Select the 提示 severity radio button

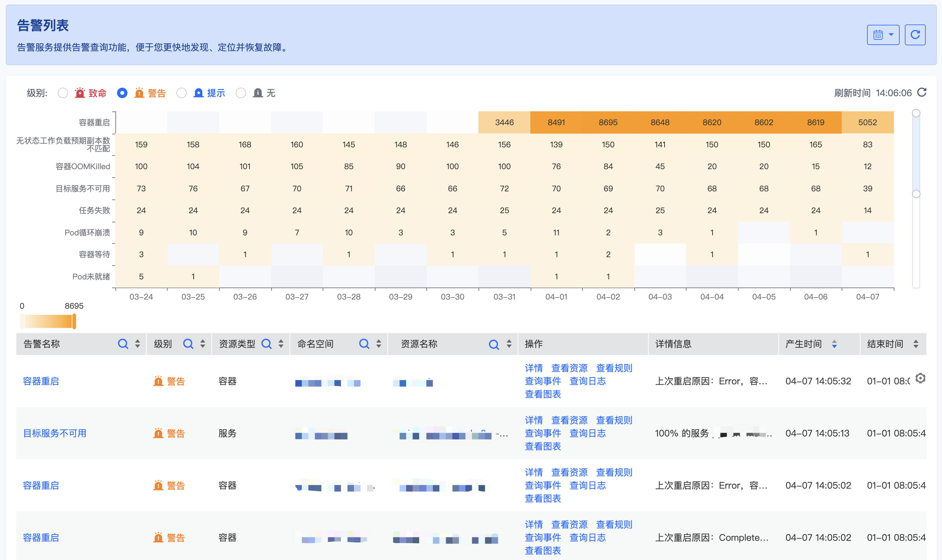pos(182,93)
